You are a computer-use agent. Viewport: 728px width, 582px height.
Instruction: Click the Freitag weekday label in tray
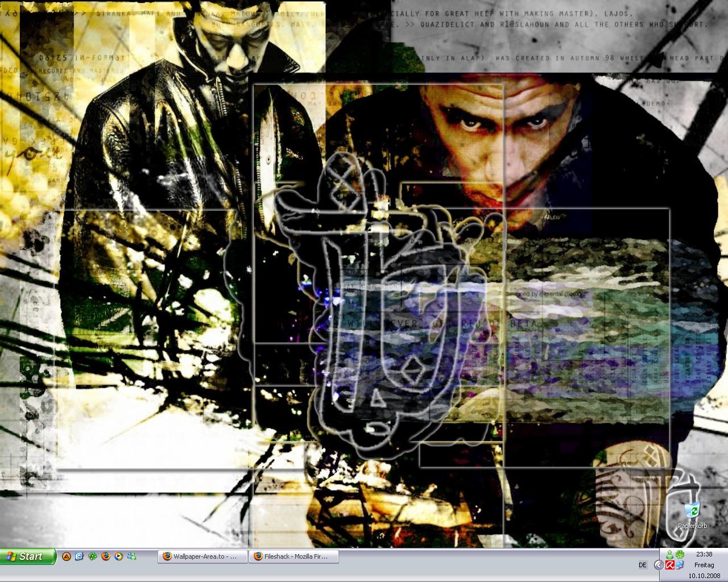coord(704,565)
